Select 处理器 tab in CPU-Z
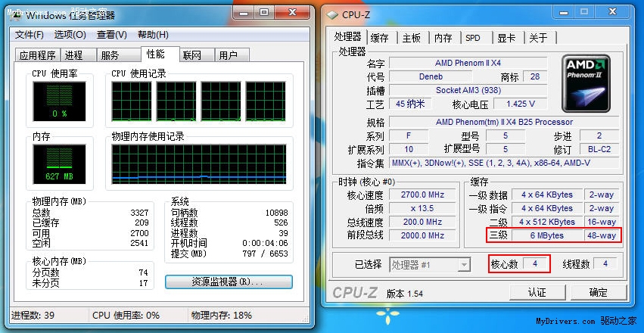This screenshot has width=644, height=333. [x=347, y=36]
